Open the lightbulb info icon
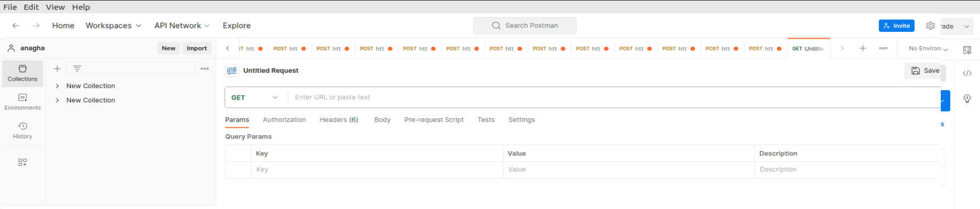This screenshot has height=209, width=980. tap(967, 99)
